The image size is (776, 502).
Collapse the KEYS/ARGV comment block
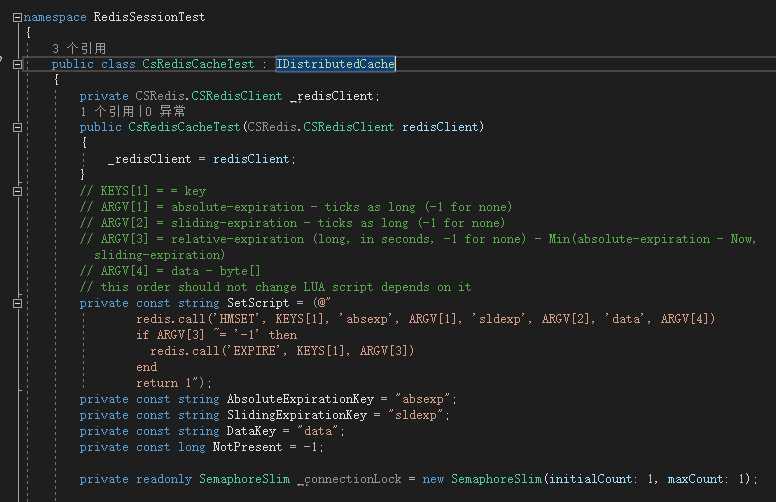pyautogui.click(x=17, y=191)
